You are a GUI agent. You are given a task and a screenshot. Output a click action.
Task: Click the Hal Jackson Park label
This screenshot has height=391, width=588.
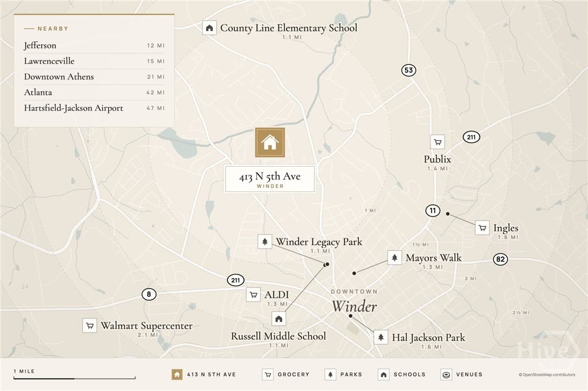(428, 338)
